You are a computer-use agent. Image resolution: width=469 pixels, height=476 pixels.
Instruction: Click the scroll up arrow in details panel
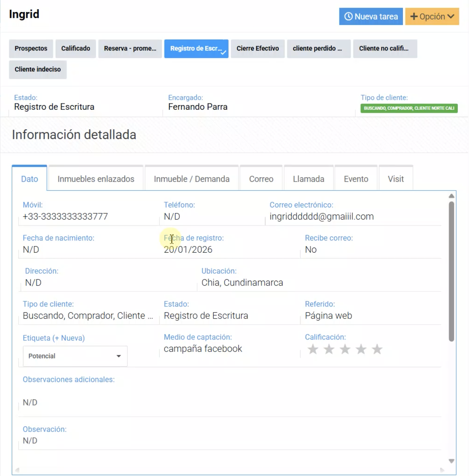pos(451,196)
